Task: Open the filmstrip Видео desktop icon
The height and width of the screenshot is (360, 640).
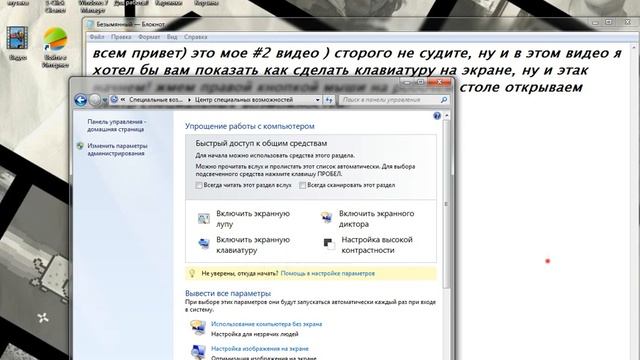Action: click(x=17, y=38)
